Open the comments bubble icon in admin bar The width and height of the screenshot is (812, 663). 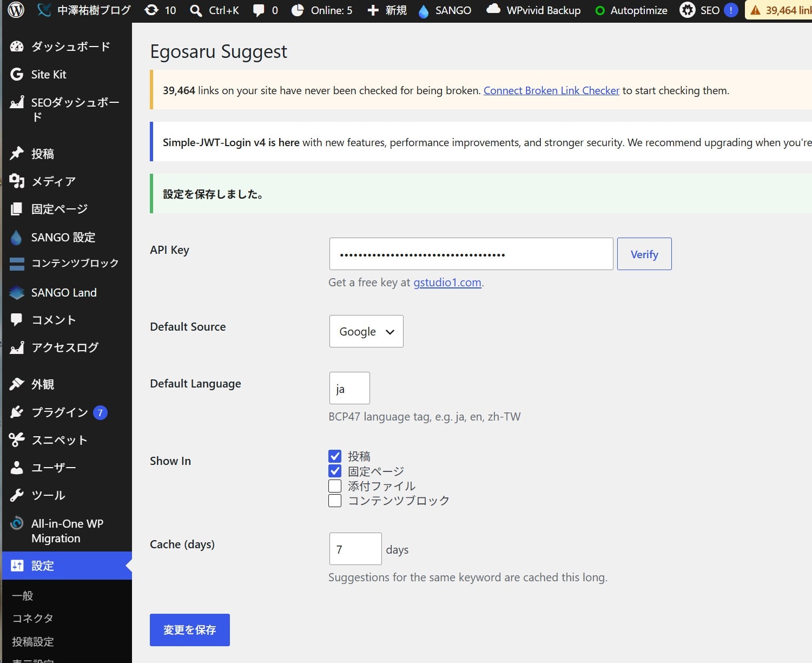[259, 10]
